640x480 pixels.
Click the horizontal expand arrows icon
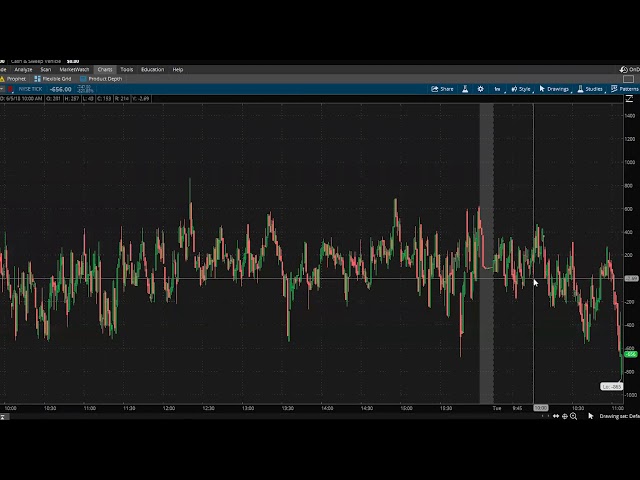[556, 416]
